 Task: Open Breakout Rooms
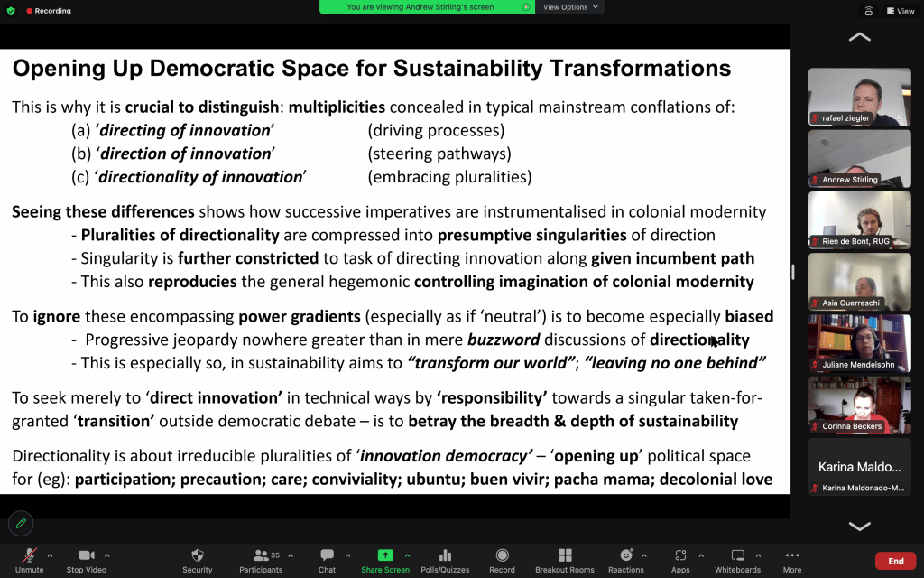[x=565, y=560]
